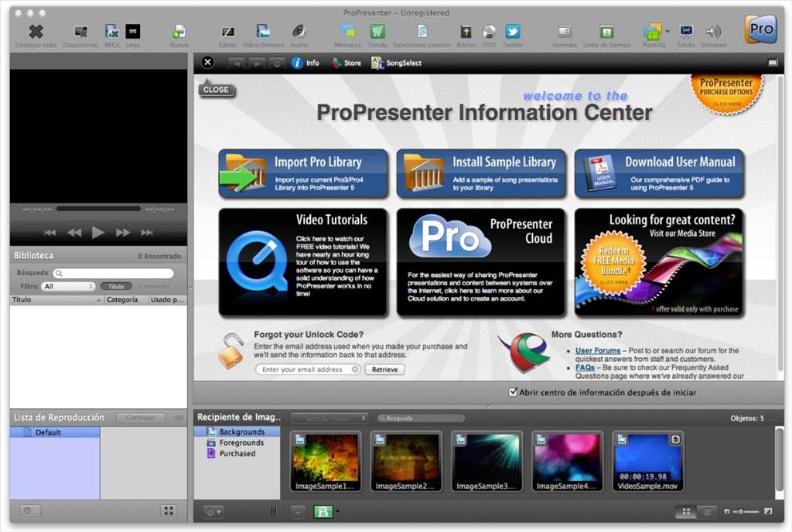This screenshot has height=532, width=792.
Task: Clear backgrounds using the BKGs icon
Action: [111, 32]
